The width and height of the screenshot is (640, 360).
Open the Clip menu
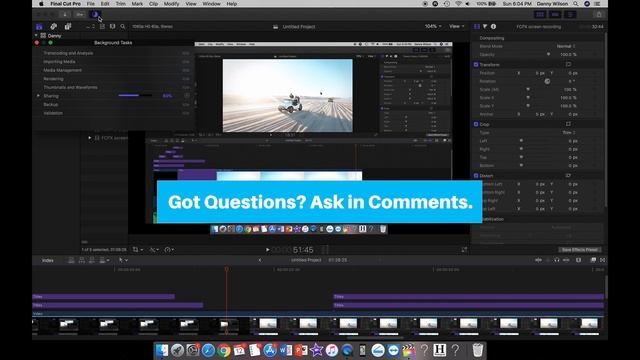[x=153, y=4]
